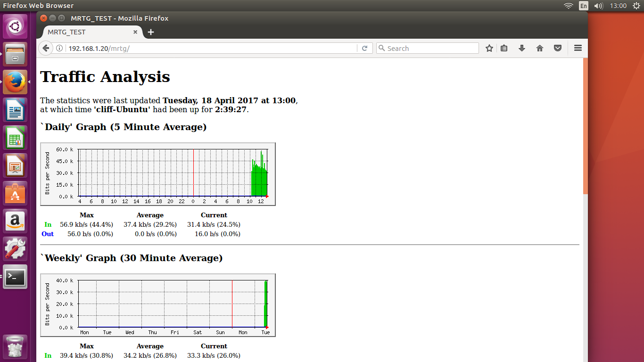The width and height of the screenshot is (644, 362).
Task: Click the blue Out row label
Action: click(x=48, y=234)
